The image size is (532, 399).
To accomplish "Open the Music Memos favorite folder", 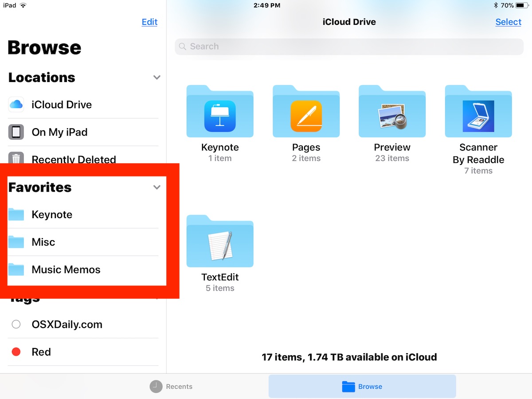I will (x=83, y=270).
